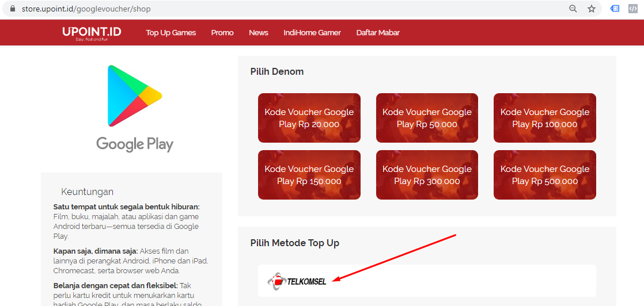Open the Promo menu item
This screenshot has width=644, height=306.
tap(222, 33)
